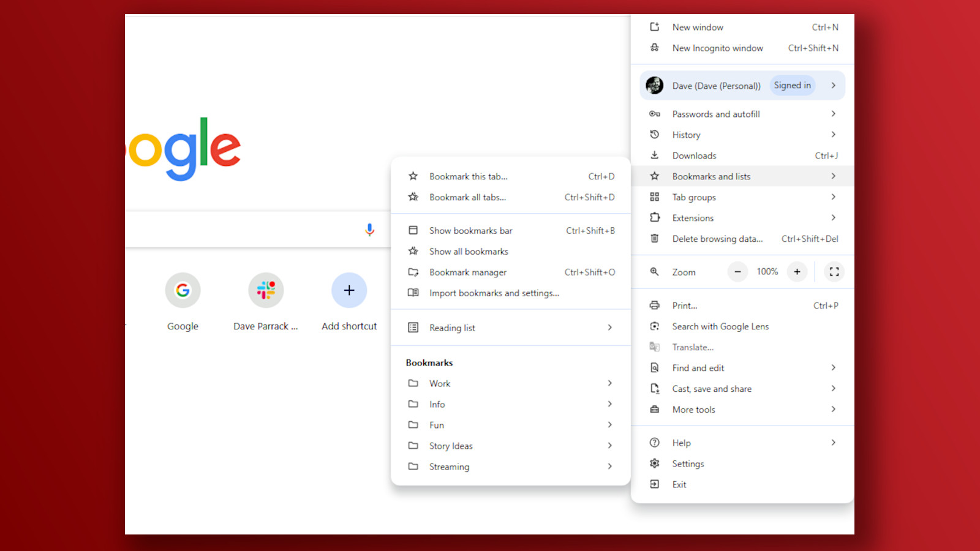Open the History menu item
The width and height of the screenshot is (980, 551).
pyautogui.click(x=686, y=134)
